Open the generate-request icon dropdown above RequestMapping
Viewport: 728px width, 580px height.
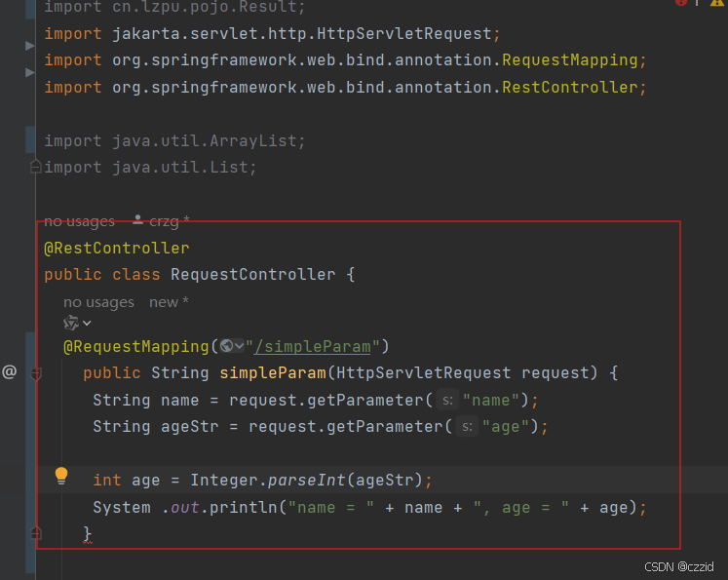pyautogui.click(x=77, y=323)
